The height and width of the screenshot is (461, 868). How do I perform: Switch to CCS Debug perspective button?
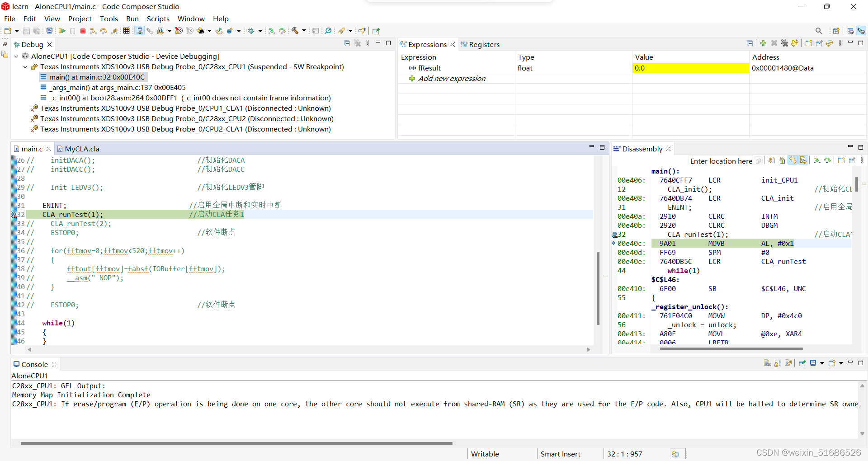coord(861,31)
